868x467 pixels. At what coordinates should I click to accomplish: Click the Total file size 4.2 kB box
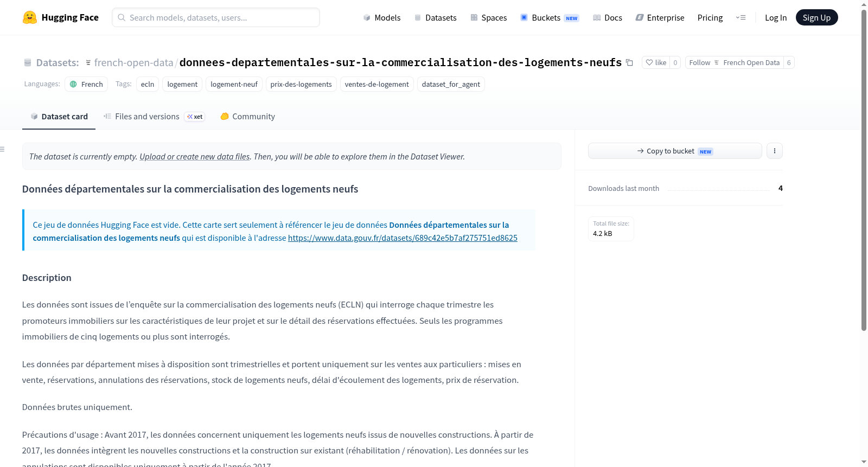click(611, 228)
